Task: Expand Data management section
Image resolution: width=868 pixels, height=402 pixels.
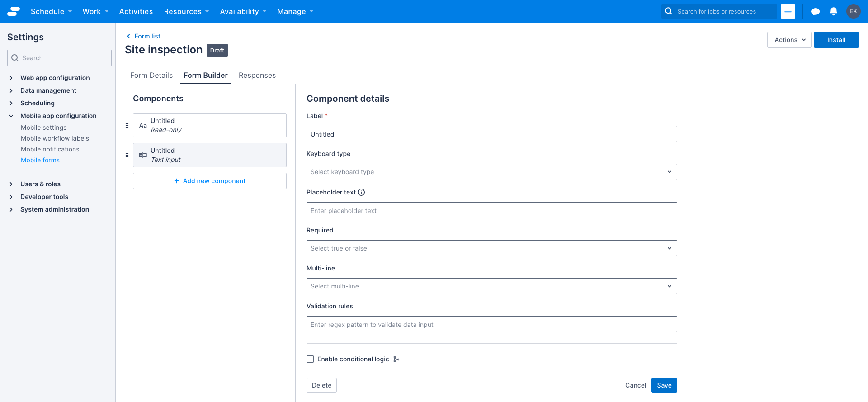Action: click(x=11, y=90)
